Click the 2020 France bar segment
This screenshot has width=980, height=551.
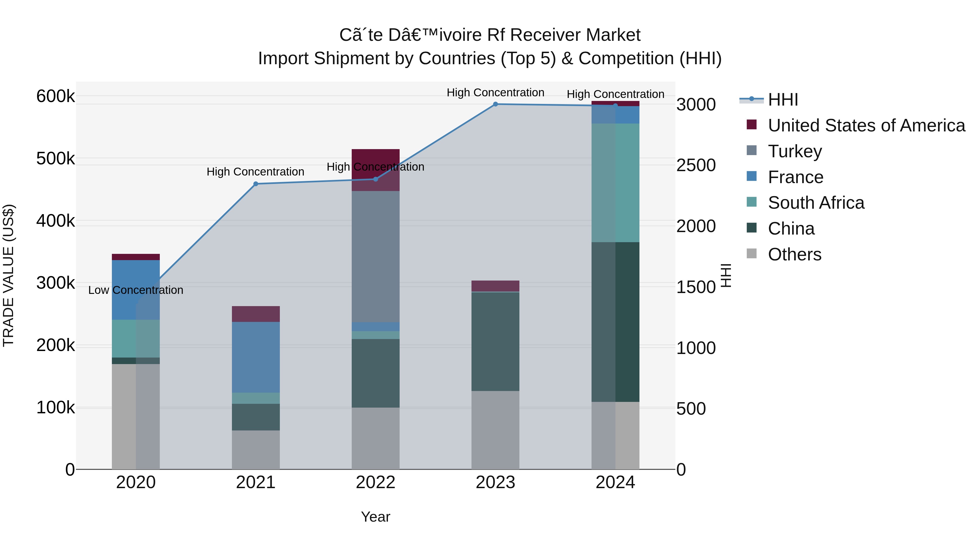pyautogui.click(x=136, y=290)
